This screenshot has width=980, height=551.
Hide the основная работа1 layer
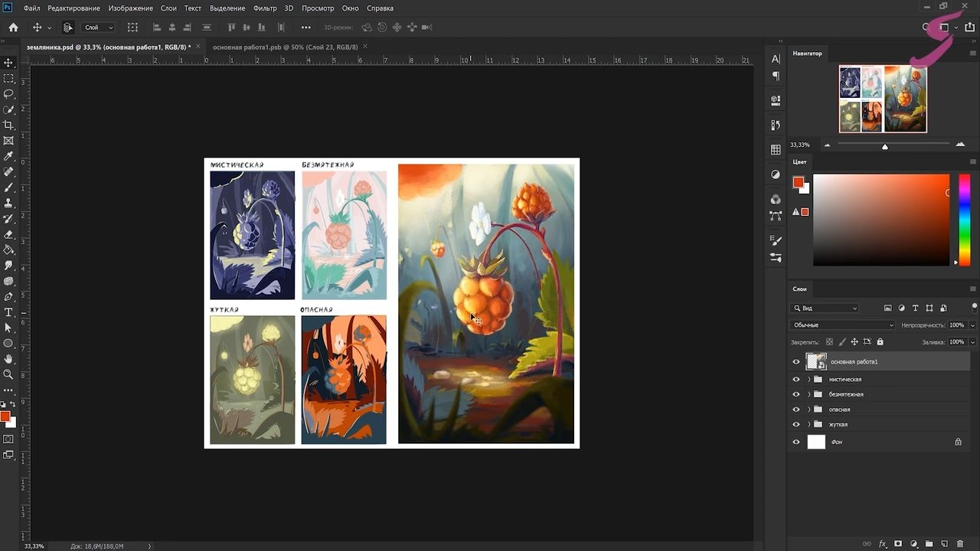coord(796,362)
